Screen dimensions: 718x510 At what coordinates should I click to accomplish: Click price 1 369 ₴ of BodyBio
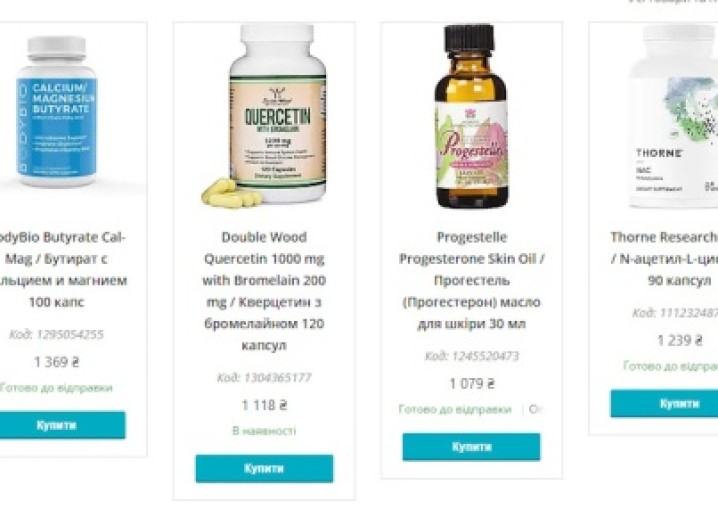(x=57, y=362)
